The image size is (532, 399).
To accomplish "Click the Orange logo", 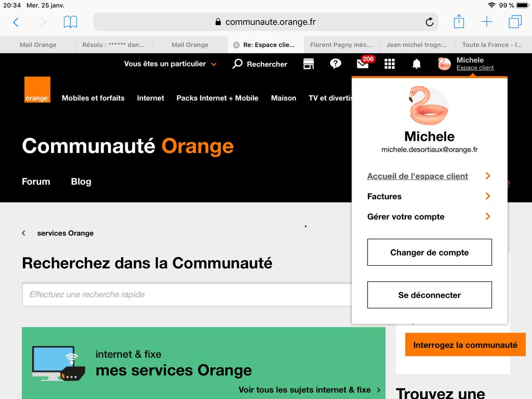I will (37, 89).
